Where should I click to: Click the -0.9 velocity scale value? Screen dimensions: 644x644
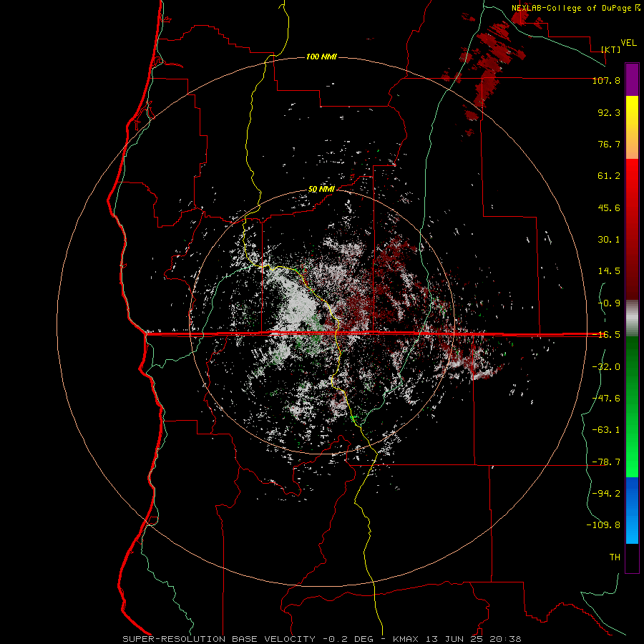tap(609, 303)
